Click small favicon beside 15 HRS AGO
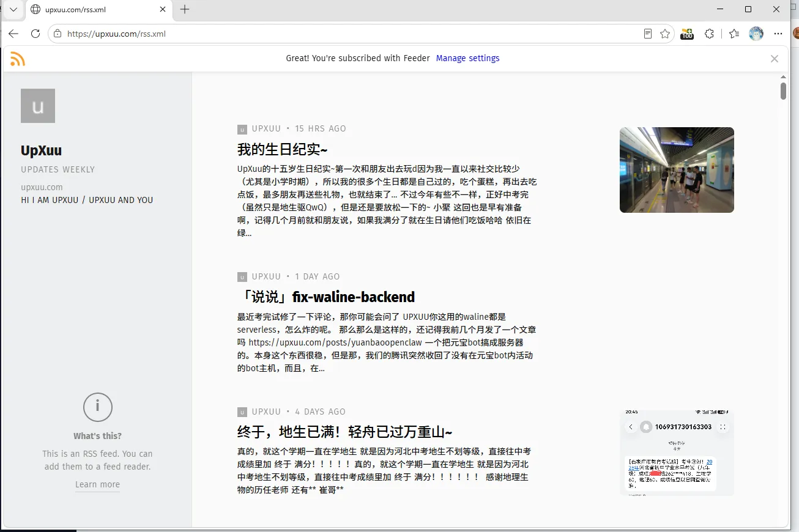Image resolution: width=799 pixels, height=532 pixels. coord(242,129)
